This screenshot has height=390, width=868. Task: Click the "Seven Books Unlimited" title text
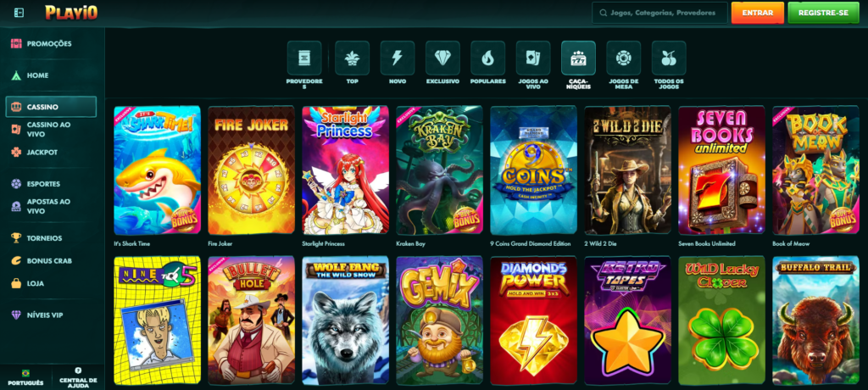707,244
